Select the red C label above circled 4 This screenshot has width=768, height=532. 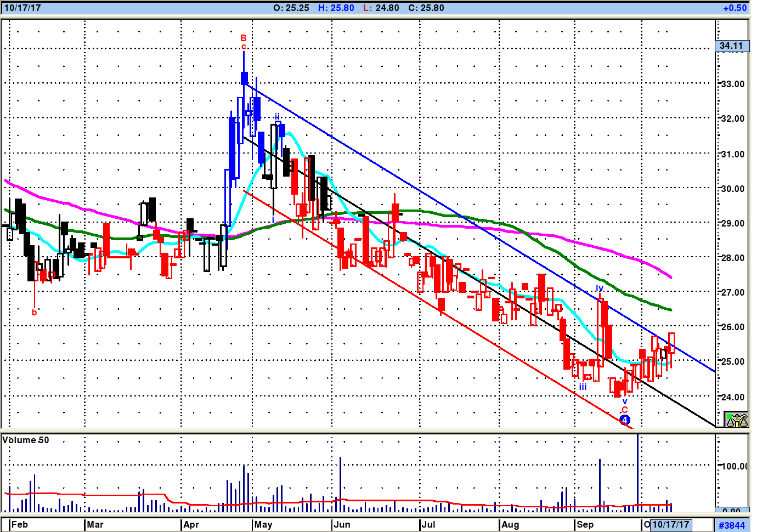click(624, 410)
